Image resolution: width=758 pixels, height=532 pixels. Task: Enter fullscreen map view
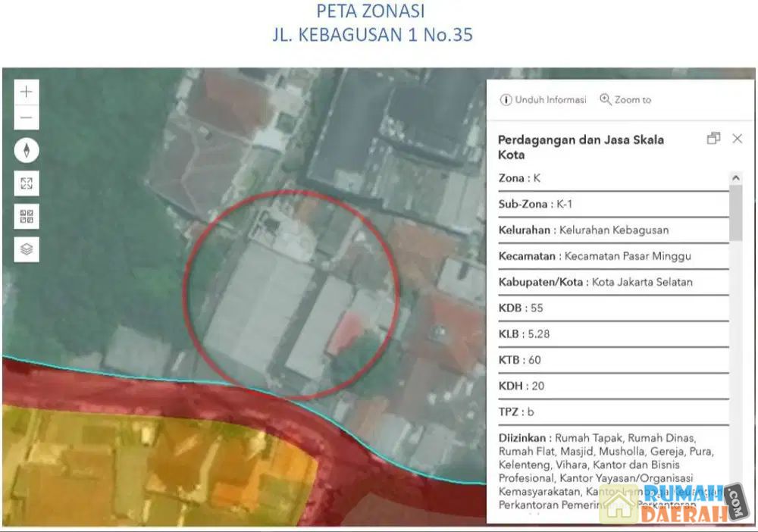click(27, 183)
